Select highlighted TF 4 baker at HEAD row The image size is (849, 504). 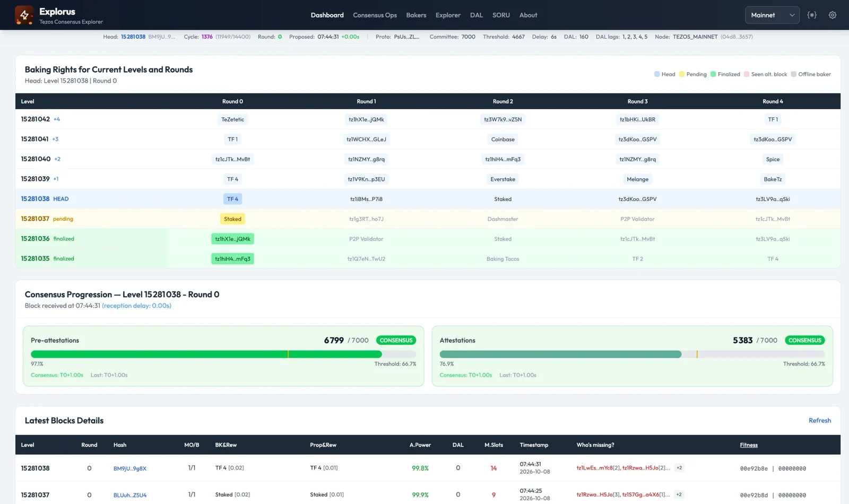[232, 199]
